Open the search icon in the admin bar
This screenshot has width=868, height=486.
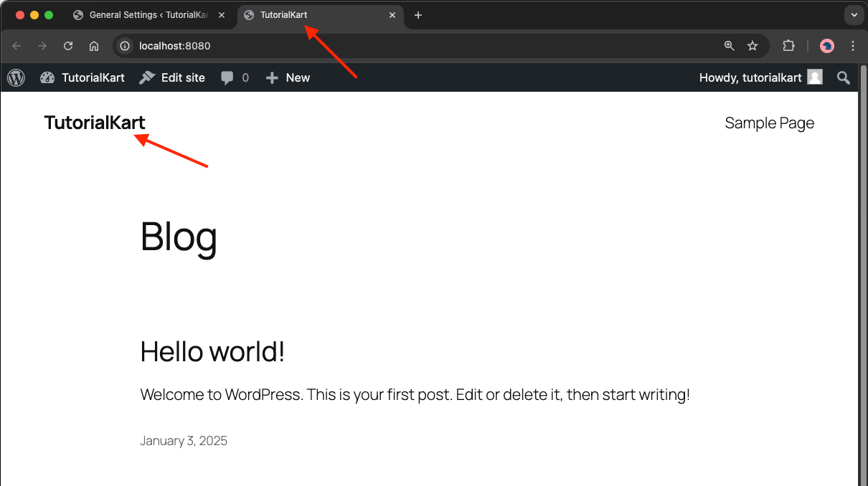pyautogui.click(x=843, y=77)
